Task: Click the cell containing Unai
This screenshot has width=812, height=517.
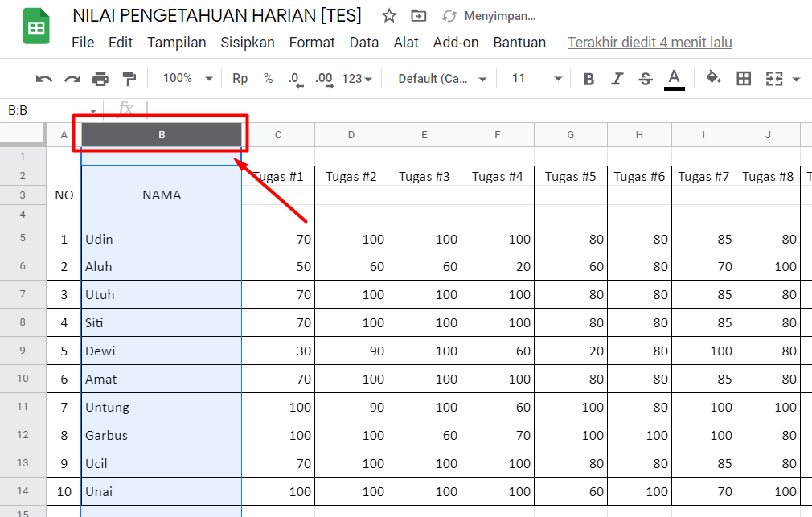Action: tap(162, 491)
